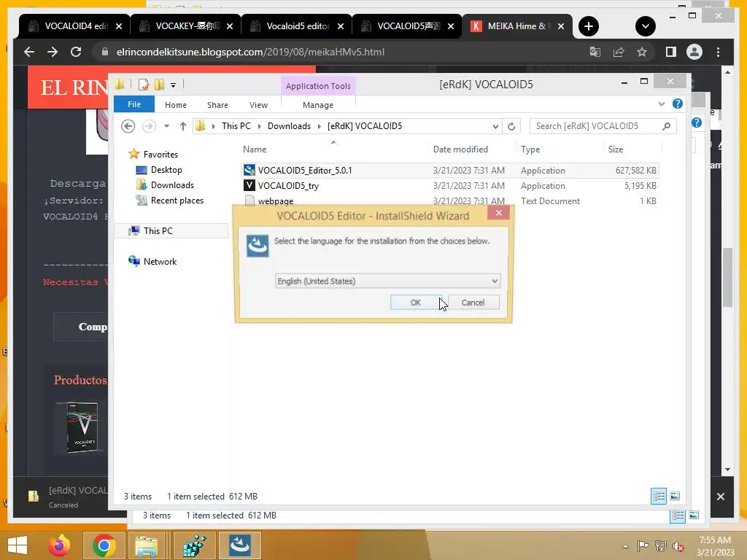747x560 pixels.
Task: Open a new browser tab
Action: coord(589,26)
